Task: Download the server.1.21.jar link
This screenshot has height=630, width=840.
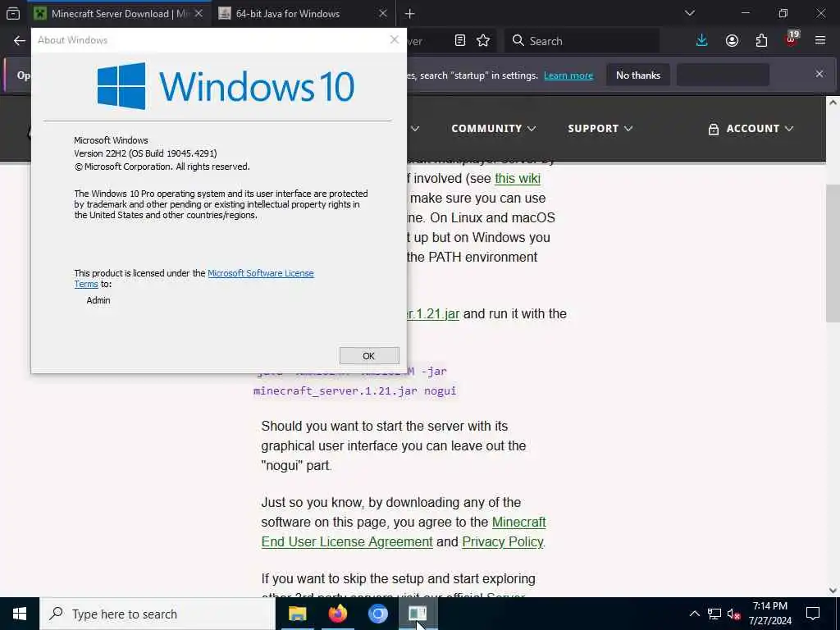Action: [x=433, y=314]
